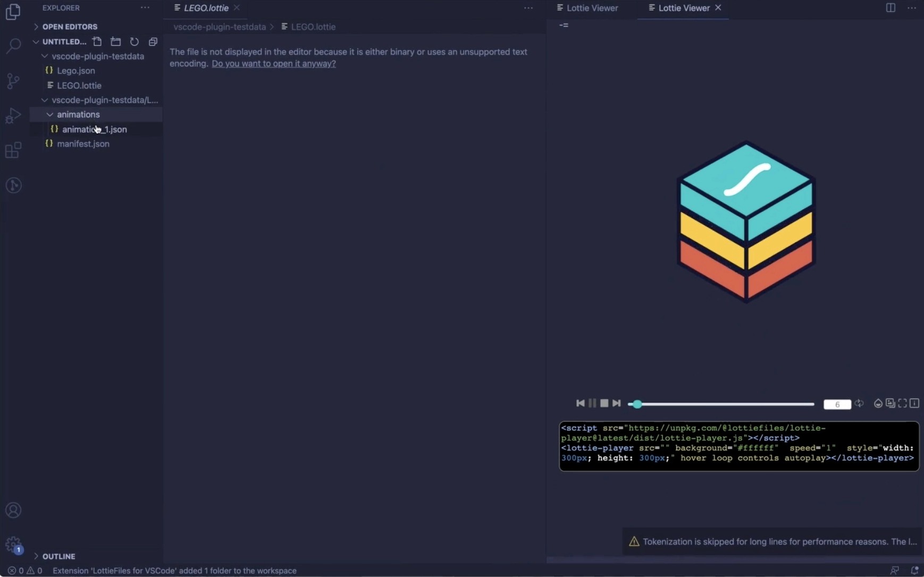
Task: Toggle fullscreen in the Lottie Viewer
Action: 903,403
